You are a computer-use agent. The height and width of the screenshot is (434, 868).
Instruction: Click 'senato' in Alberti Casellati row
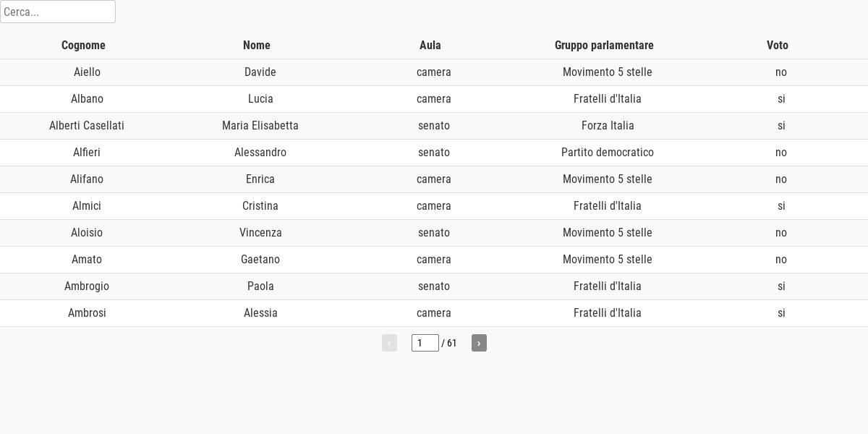click(x=434, y=126)
